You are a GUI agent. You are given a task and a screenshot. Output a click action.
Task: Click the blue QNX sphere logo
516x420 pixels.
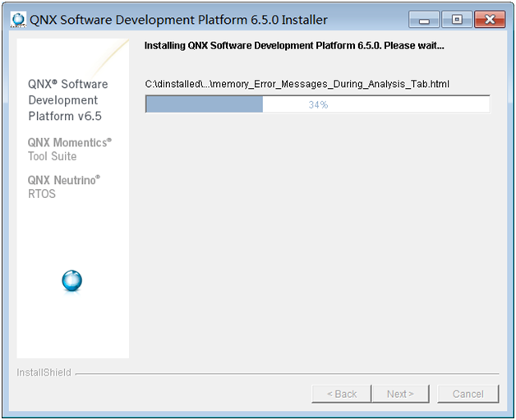tap(71, 281)
